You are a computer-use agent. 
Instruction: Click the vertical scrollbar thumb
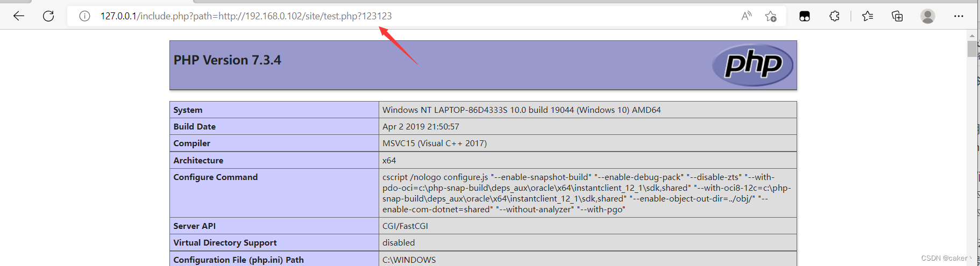972,48
